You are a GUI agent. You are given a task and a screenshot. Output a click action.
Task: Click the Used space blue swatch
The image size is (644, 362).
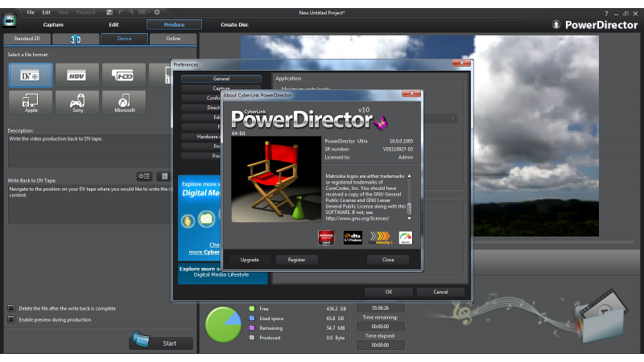coord(252,318)
